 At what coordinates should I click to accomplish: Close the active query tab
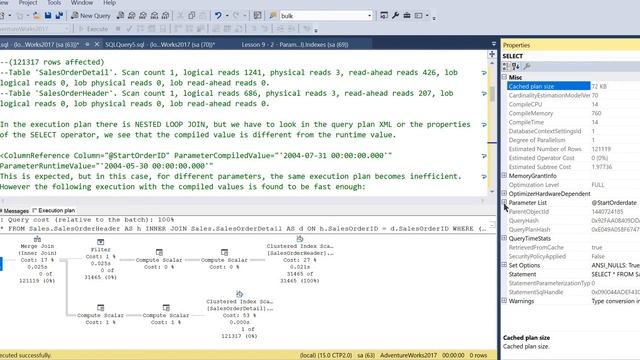(x=97, y=44)
